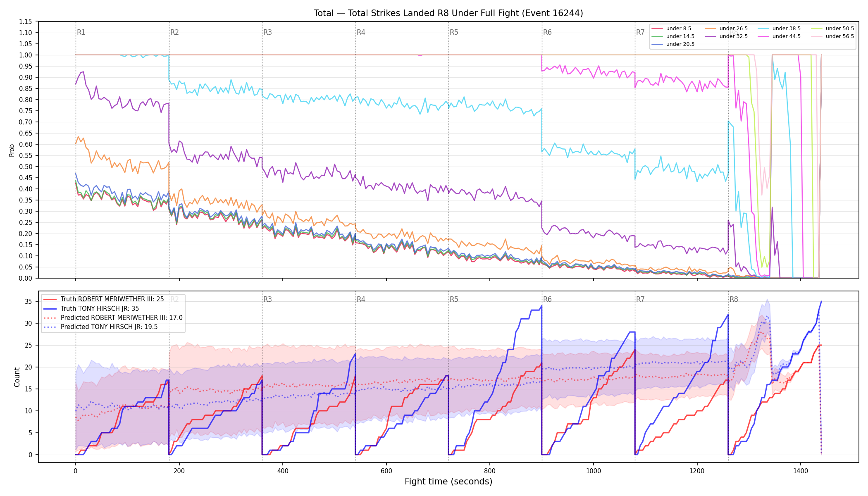
Task: Click the R5 round label in the probability chart
Action: (454, 32)
